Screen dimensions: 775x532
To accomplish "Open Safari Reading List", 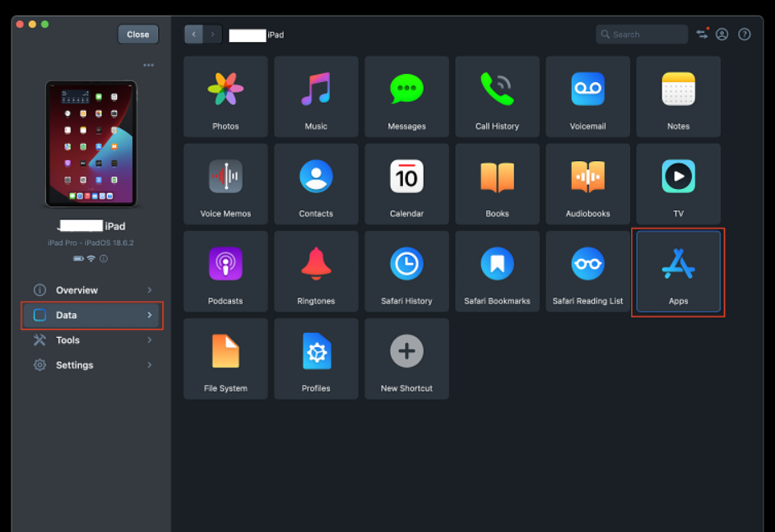I will 587,271.
